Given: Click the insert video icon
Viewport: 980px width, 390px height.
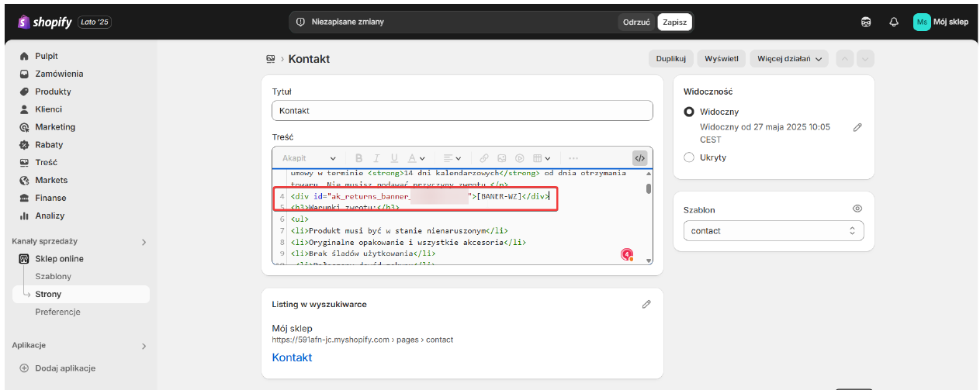Looking at the screenshot, I should click(520, 158).
